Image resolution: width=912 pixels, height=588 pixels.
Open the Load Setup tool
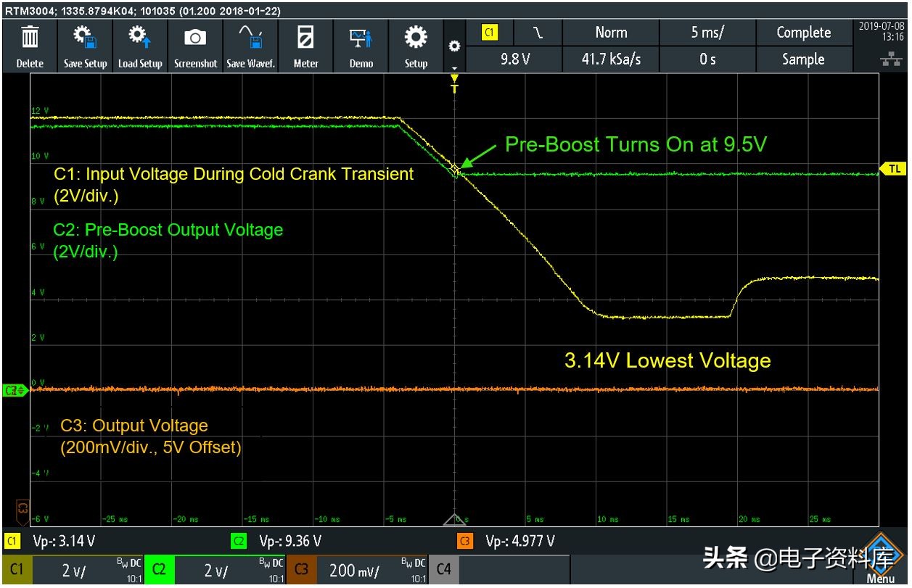(140, 46)
